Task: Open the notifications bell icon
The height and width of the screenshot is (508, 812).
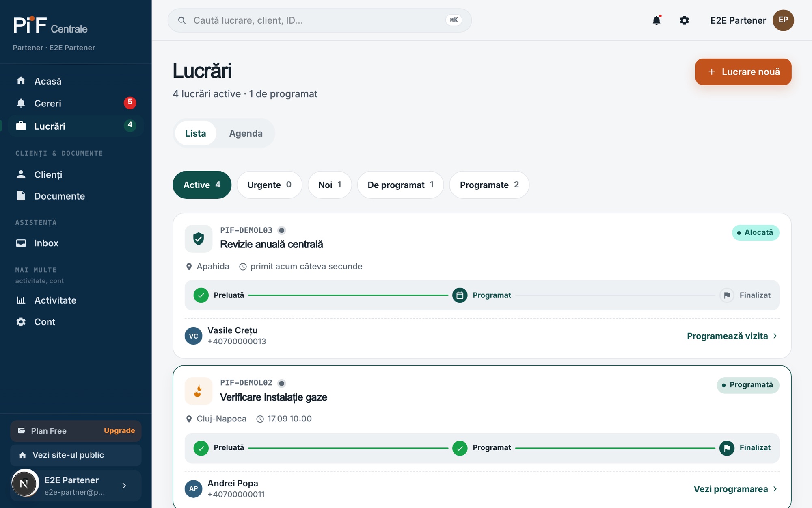Action: pyautogui.click(x=657, y=20)
